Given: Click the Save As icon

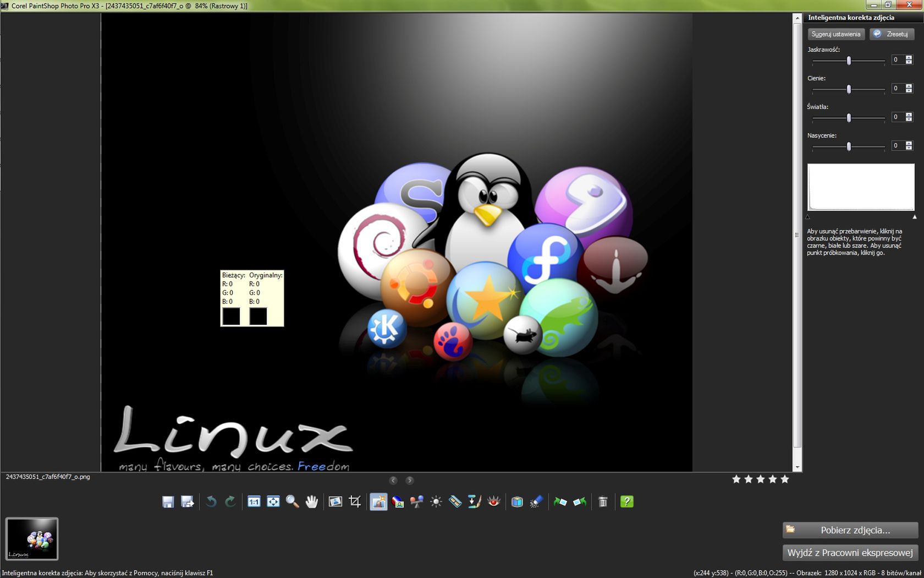Looking at the screenshot, I should click(187, 501).
